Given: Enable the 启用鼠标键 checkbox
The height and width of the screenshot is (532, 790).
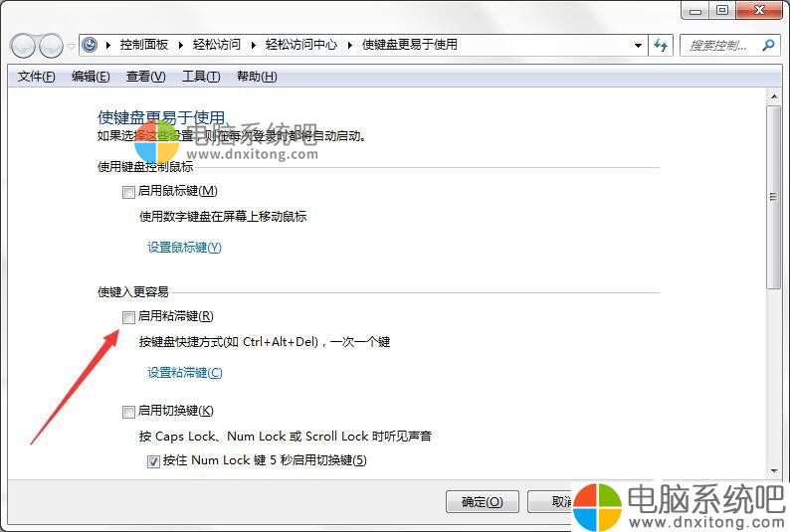Looking at the screenshot, I should point(128,192).
